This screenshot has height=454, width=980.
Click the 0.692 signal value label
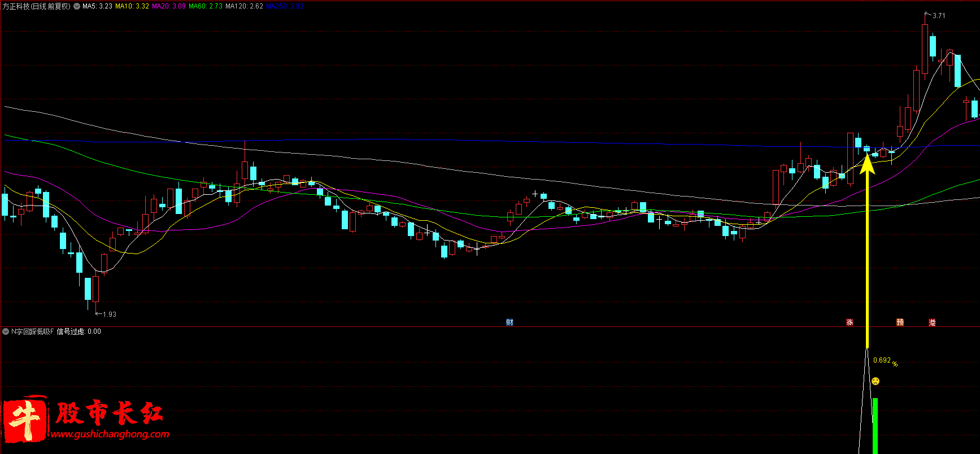882,360
